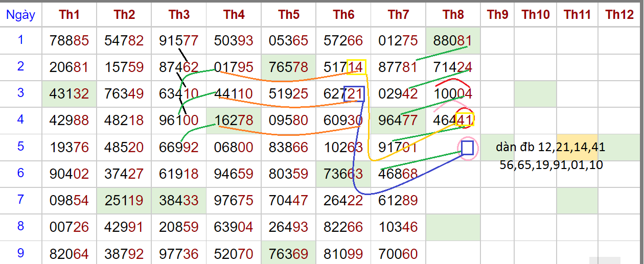Click highlighted cell 38433
Image resolution: width=644 pixels, height=264 pixels.
(x=179, y=201)
